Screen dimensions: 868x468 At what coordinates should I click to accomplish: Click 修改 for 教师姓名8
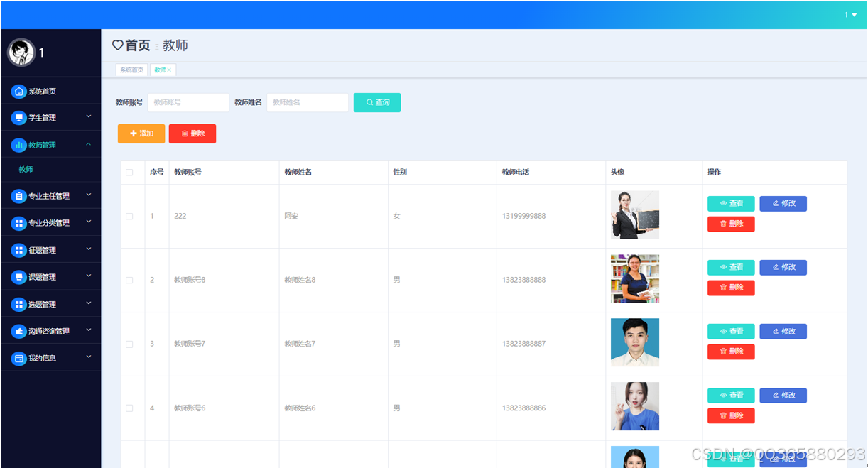[x=783, y=268]
